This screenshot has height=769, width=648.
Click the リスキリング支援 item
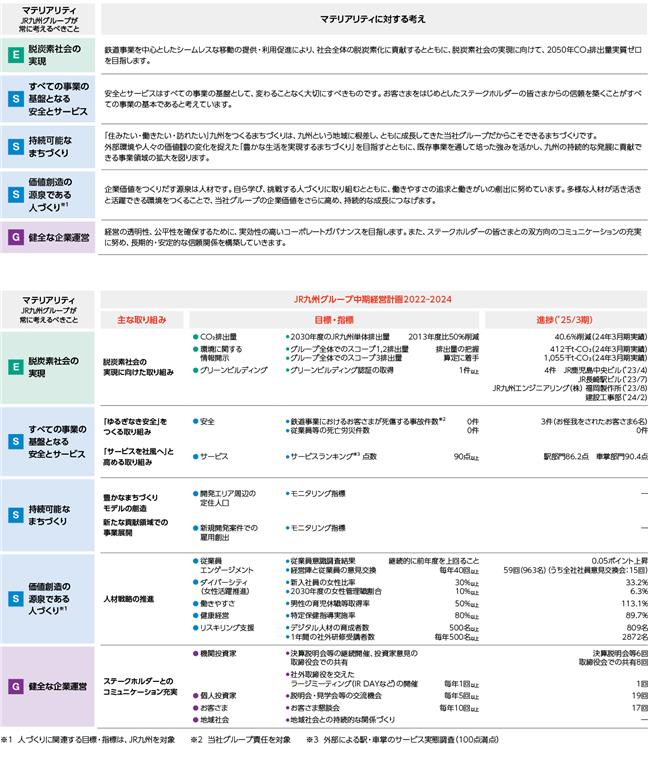coord(223,628)
